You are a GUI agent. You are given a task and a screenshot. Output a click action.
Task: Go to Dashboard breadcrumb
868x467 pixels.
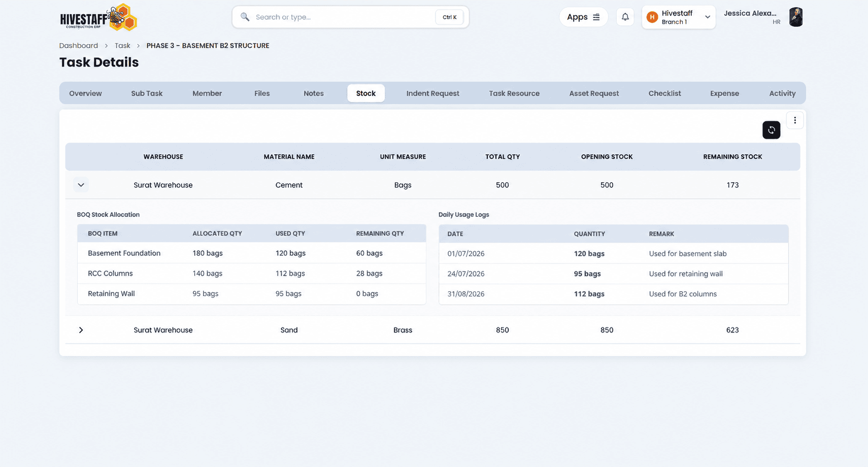(x=78, y=45)
